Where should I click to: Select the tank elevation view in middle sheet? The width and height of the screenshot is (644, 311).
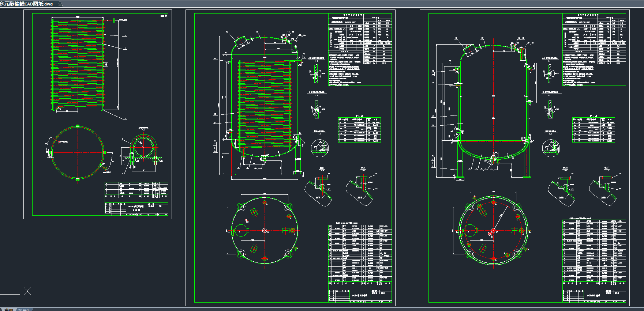tap(264, 106)
